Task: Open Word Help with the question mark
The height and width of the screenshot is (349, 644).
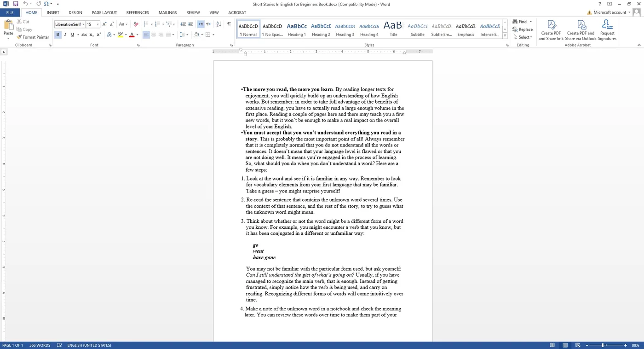Action: click(x=599, y=4)
